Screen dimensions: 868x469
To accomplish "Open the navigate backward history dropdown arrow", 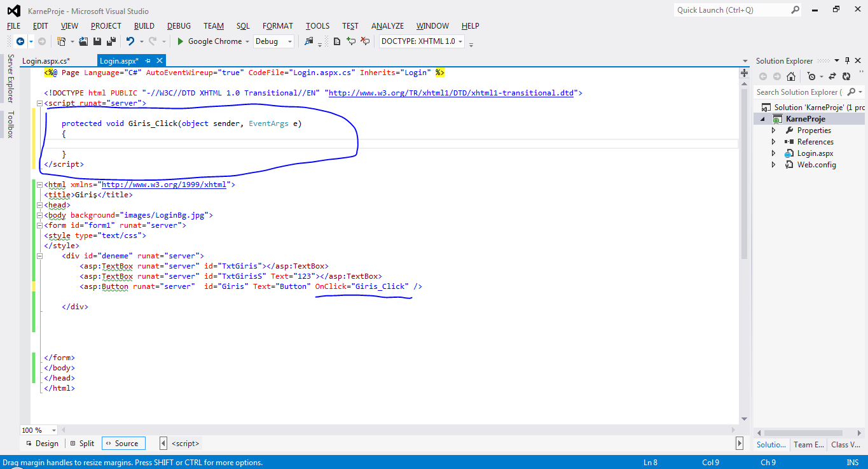I will tap(31, 41).
